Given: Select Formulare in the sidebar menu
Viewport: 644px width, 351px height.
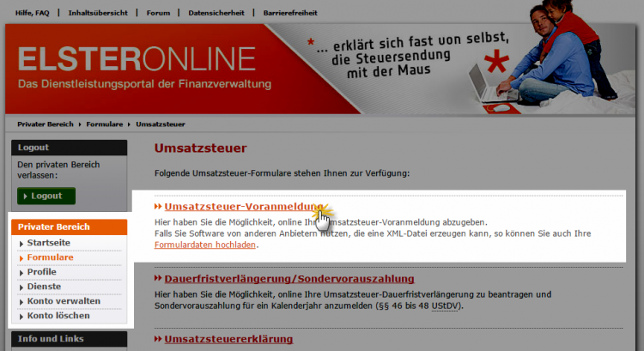Looking at the screenshot, I should [50, 257].
